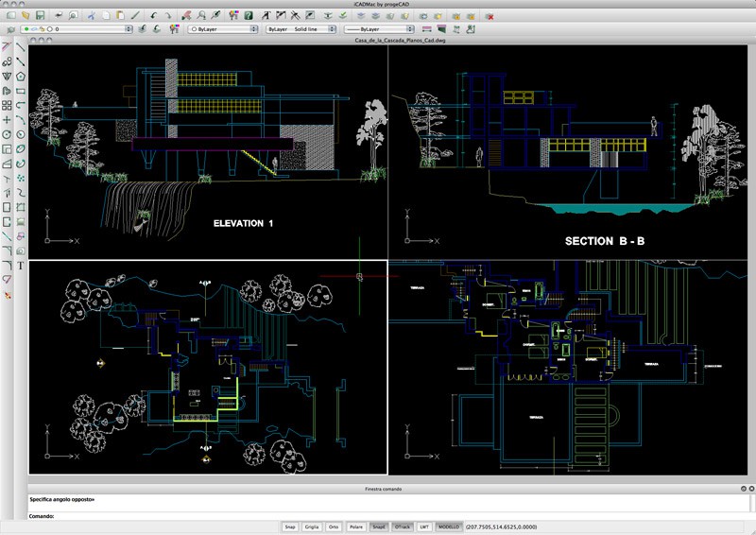Viewport: 756px width, 535px height.
Task: Choose the Text tool in the left toolbar
Action: (20, 266)
